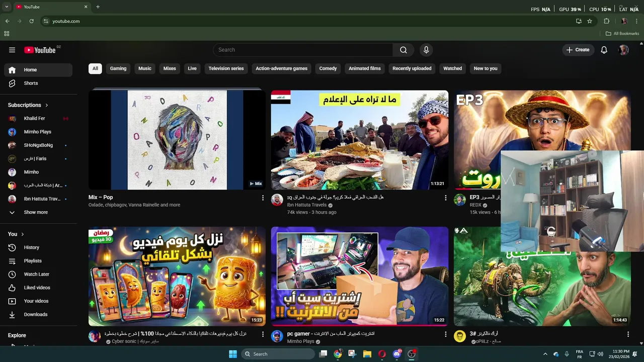Open new browser tab
Screen dimensions: 644x362
click(98, 7)
